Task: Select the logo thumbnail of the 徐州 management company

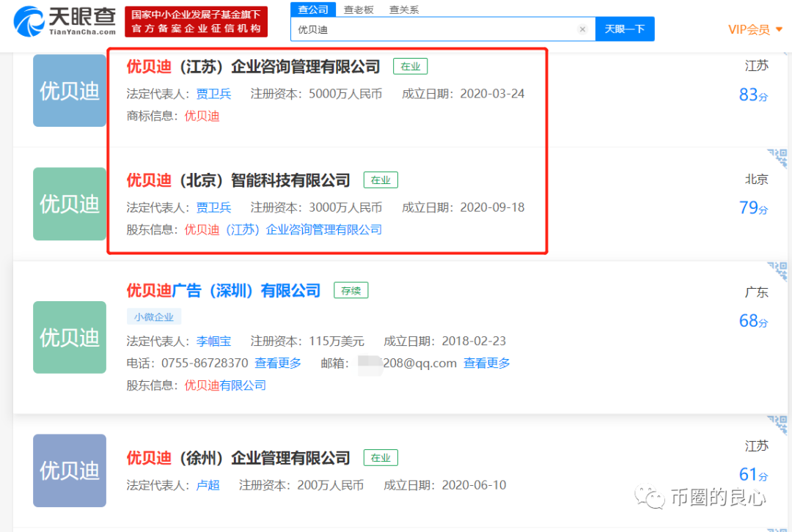Action: pyautogui.click(x=70, y=470)
